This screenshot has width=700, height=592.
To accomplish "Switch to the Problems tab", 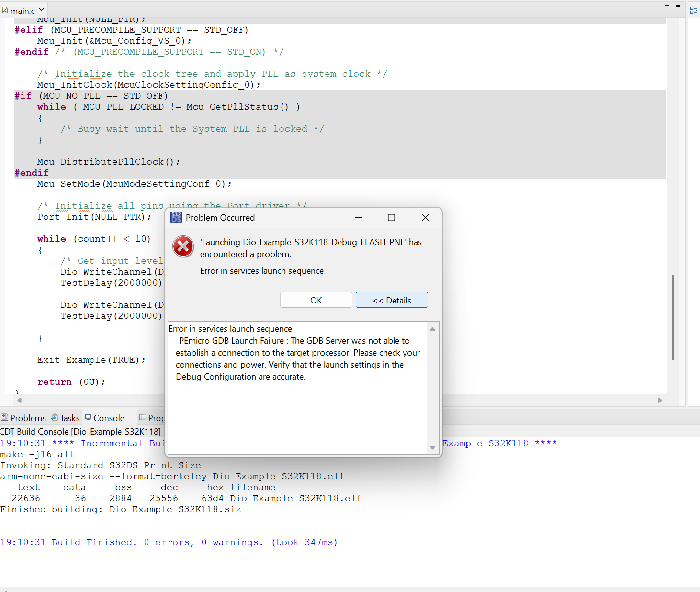I will [28, 417].
